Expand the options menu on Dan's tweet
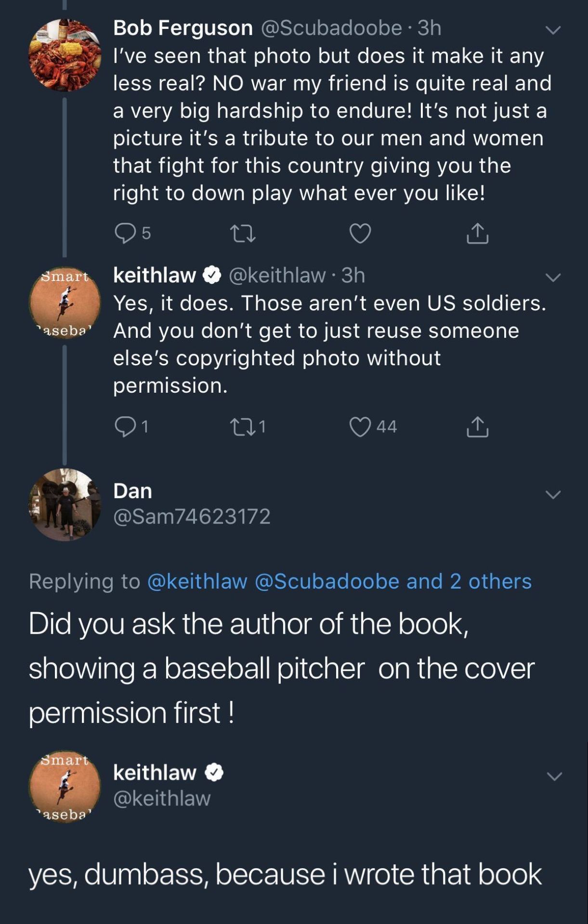This screenshot has height=924, width=588. coord(553,494)
